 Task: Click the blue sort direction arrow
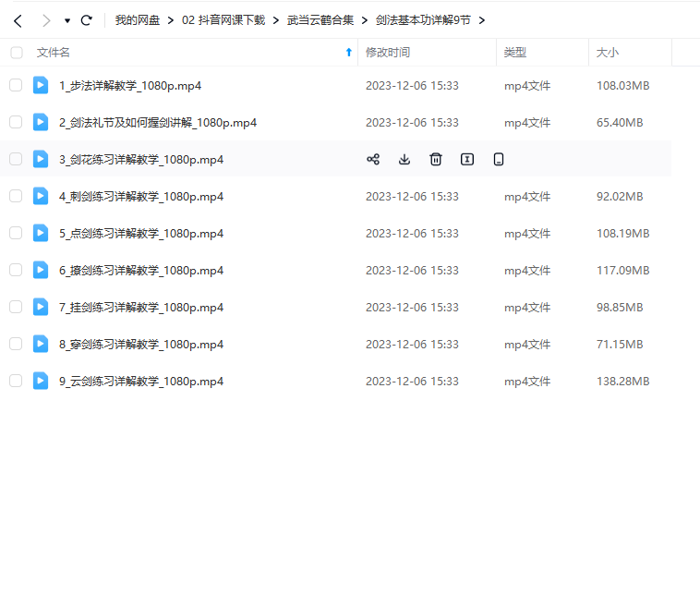pyautogui.click(x=349, y=53)
